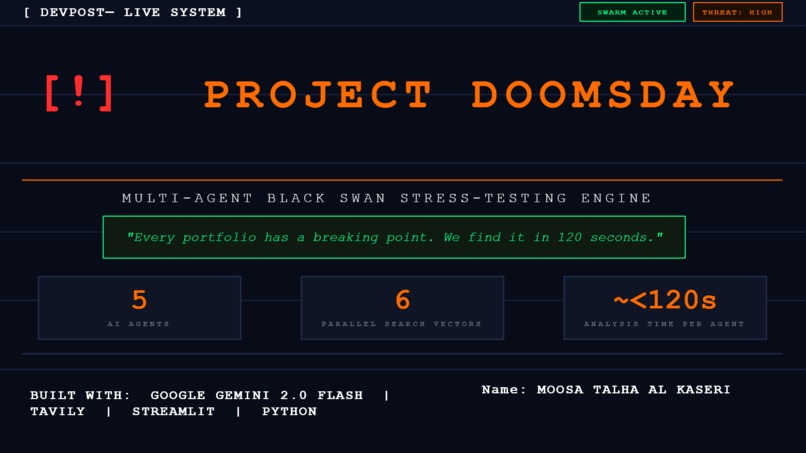Click the THREAT: HIGH badge
Screen dimensions: 806x453
(x=738, y=12)
